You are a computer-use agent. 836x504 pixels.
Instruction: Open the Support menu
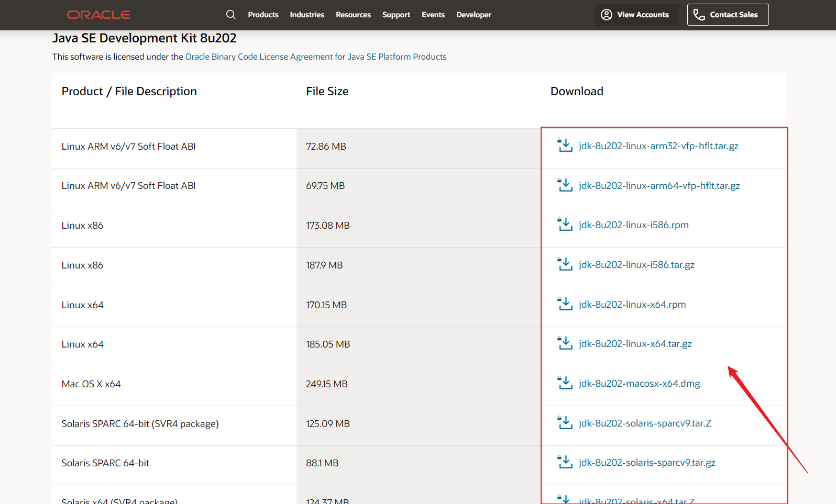pyautogui.click(x=396, y=15)
